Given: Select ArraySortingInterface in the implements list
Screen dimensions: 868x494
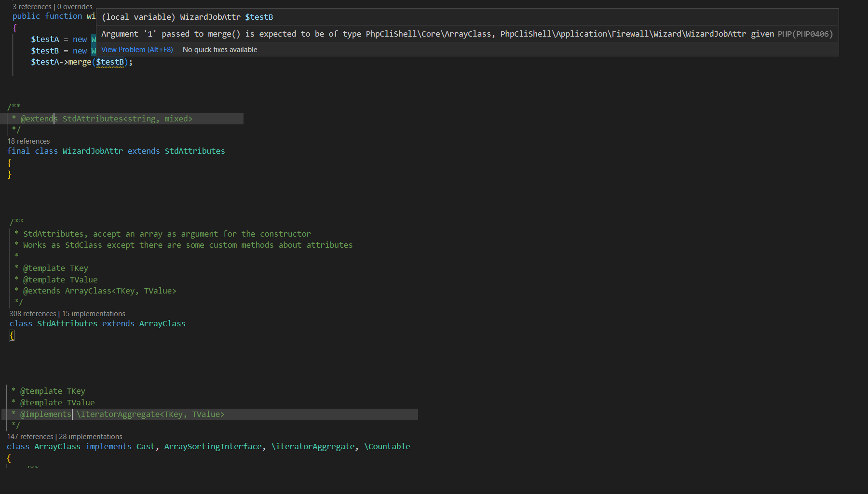Looking at the screenshot, I should pyautogui.click(x=213, y=447).
